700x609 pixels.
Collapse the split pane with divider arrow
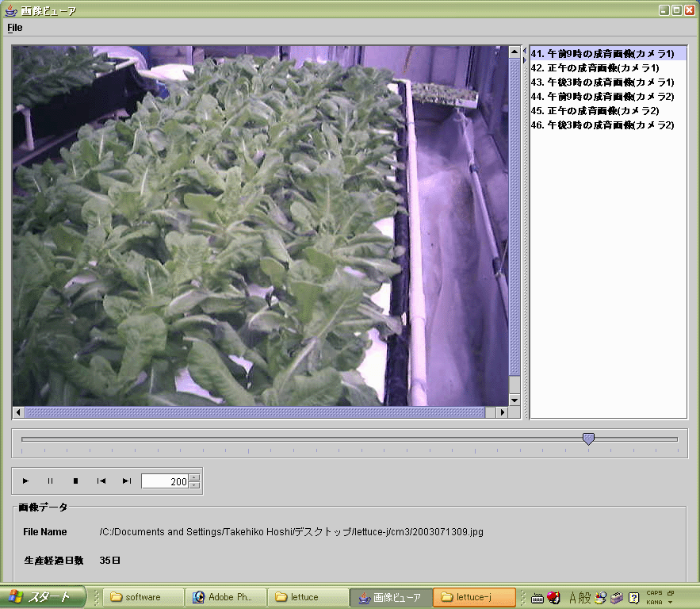coord(524,52)
